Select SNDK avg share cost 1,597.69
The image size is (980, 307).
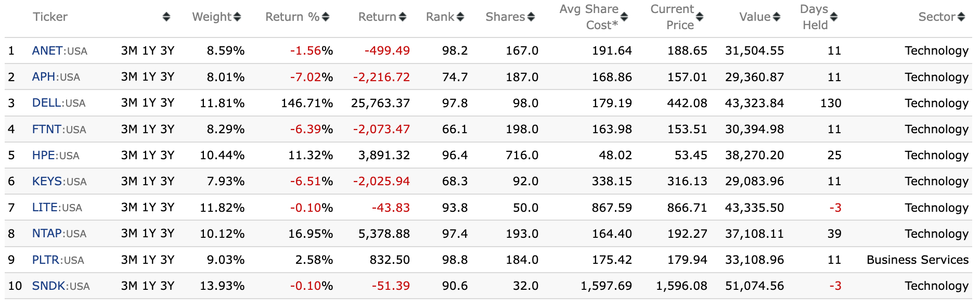(606, 286)
